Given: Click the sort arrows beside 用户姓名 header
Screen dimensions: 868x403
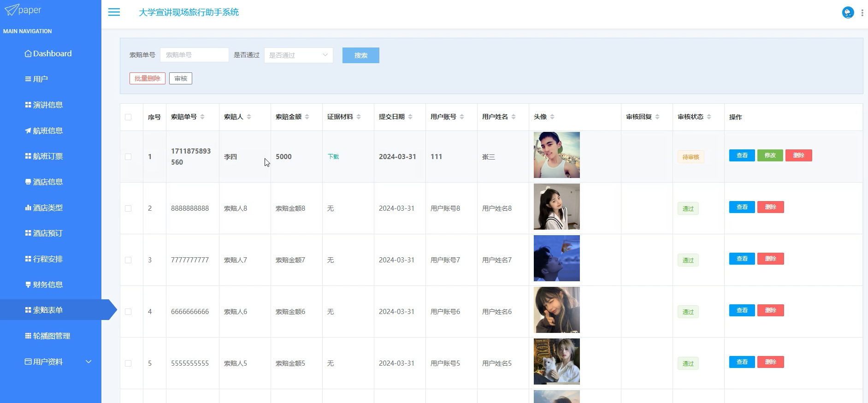Looking at the screenshot, I should 514,117.
